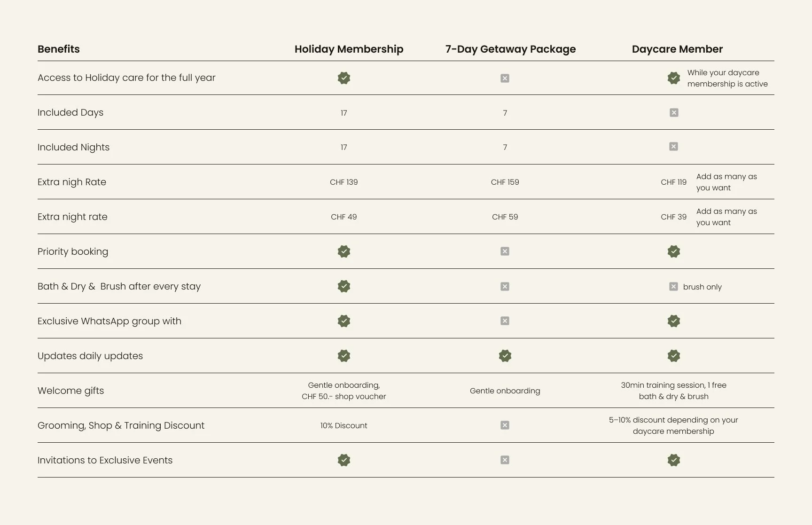Click Daycare Member cross icon for Included Nights
812x525 pixels.
tap(673, 147)
